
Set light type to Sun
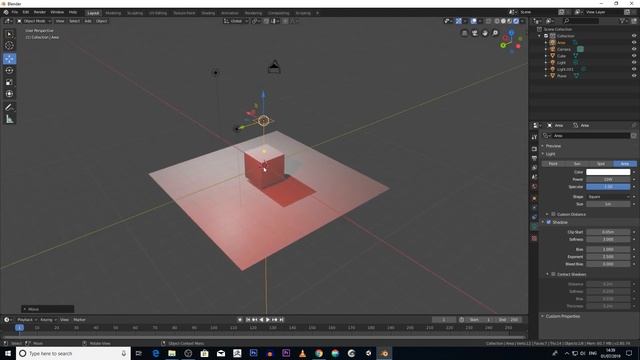coord(577,164)
